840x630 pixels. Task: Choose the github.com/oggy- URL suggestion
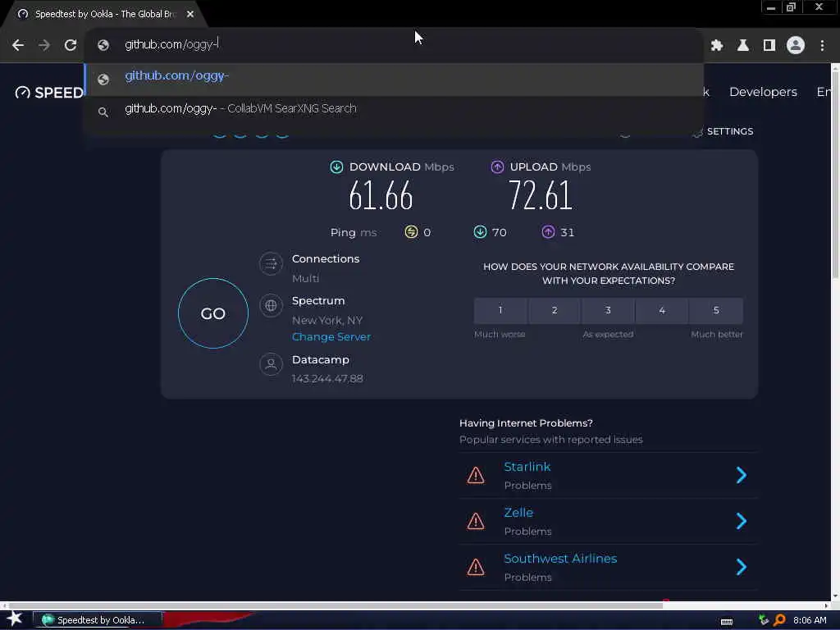pyautogui.click(x=395, y=80)
